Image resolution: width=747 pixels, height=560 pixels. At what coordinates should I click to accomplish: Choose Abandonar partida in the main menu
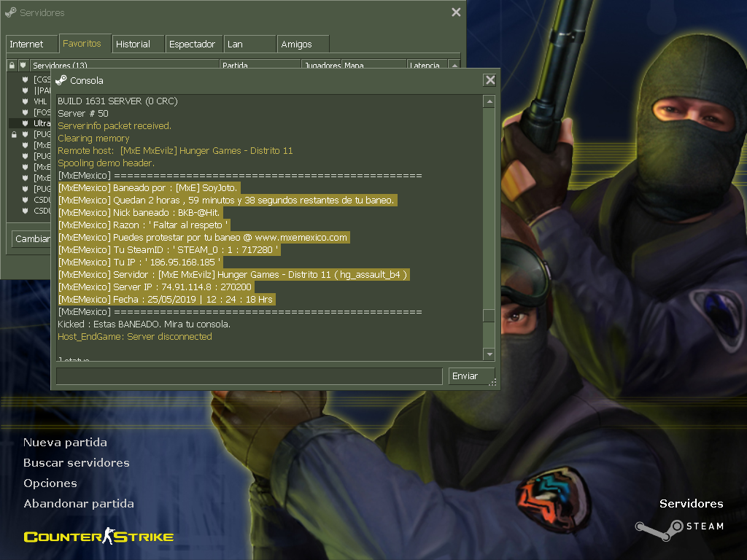79,504
